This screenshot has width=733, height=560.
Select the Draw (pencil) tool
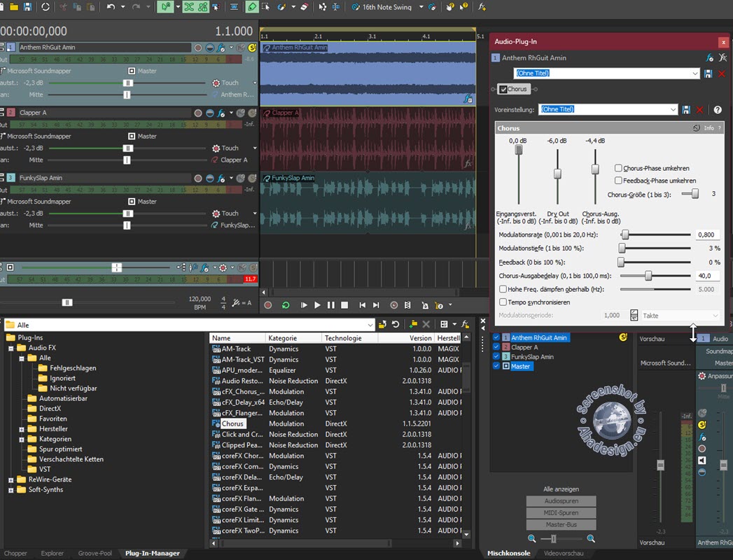(x=252, y=7)
